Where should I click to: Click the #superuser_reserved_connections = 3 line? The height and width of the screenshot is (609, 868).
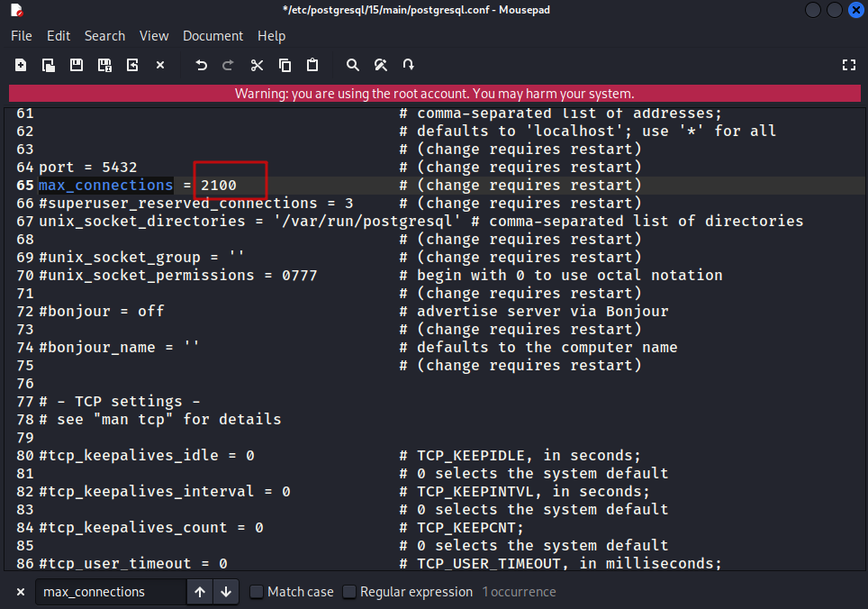pyautogui.click(x=196, y=204)
